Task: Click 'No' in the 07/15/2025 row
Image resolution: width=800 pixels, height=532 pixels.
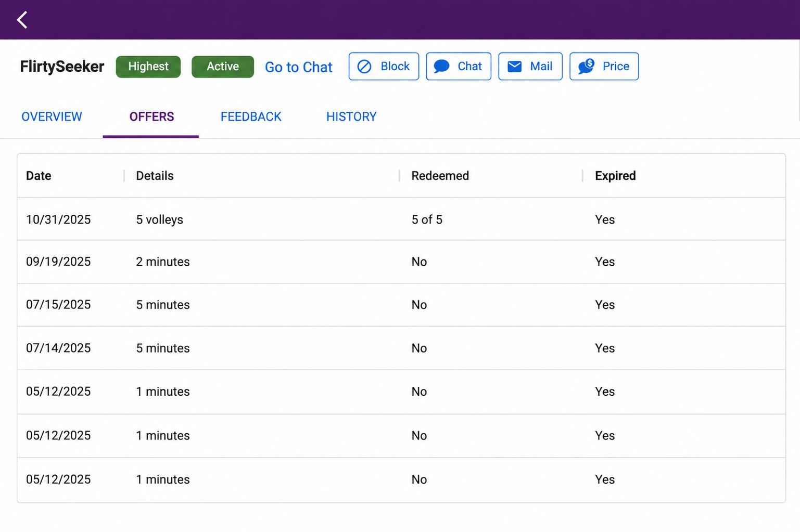Action: 419,305
